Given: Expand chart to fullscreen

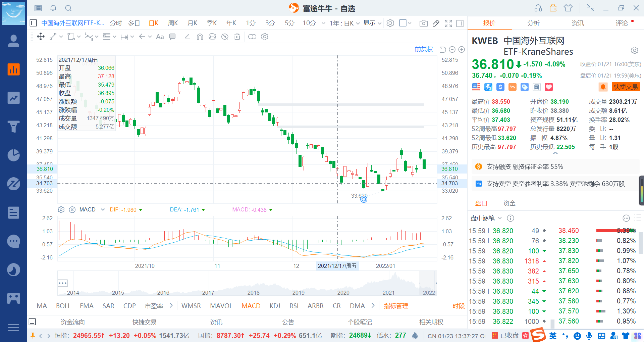Looking at the screenshot, I should click(448, 23).
